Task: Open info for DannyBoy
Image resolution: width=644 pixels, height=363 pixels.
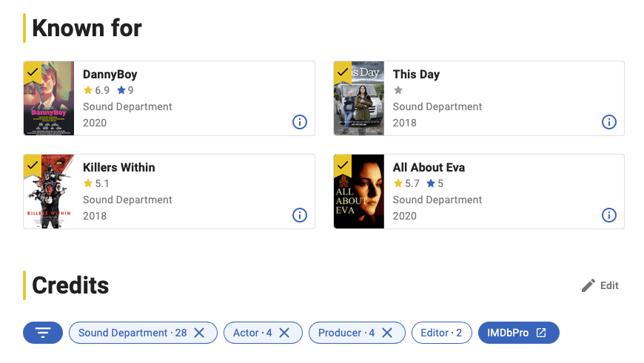Action: click(299, 122)
